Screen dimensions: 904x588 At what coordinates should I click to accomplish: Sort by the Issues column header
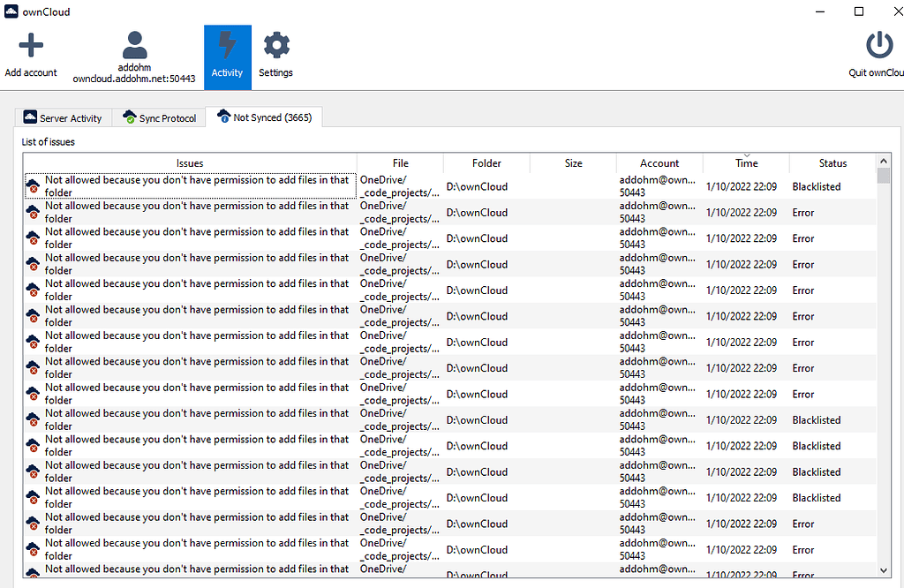pos(189,162)
